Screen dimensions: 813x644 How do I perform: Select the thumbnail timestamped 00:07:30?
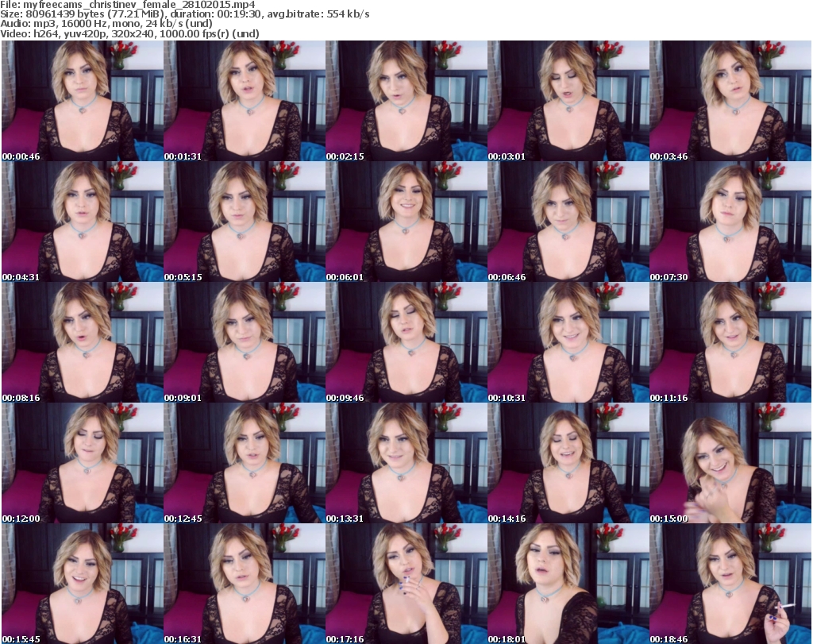coord(730,222)
